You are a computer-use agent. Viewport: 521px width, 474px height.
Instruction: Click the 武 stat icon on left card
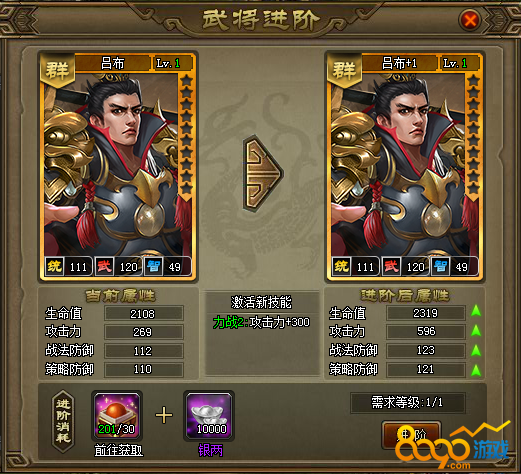[x=104, y=266]
